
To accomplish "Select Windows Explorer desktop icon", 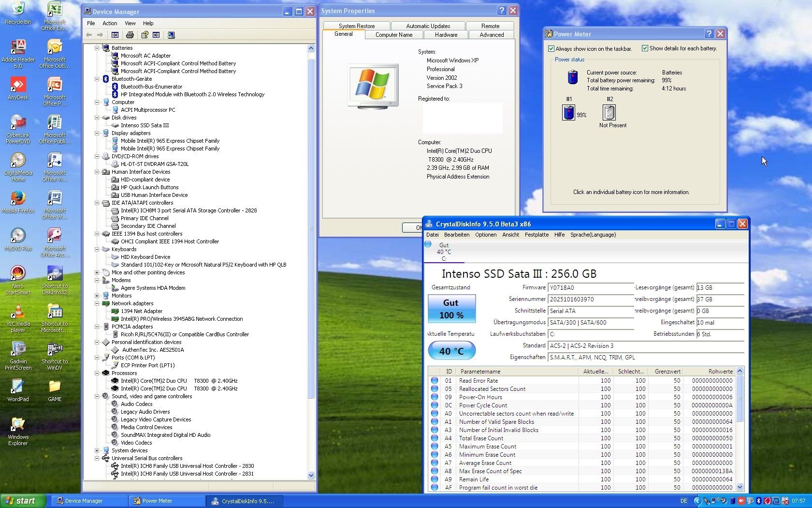I will [x=18, y=432].
